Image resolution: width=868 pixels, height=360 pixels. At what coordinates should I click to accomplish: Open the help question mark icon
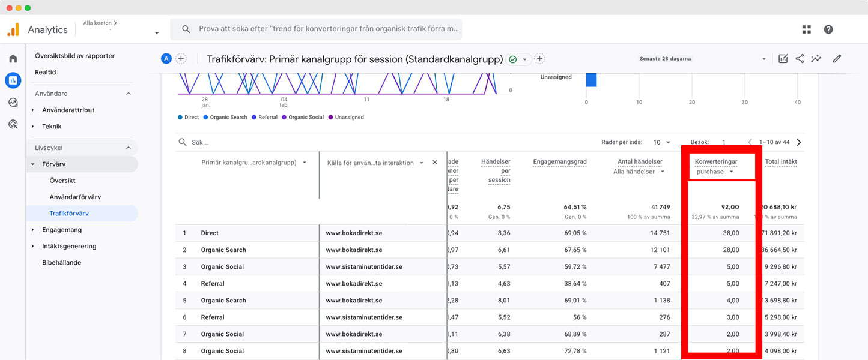click(828, 29)
